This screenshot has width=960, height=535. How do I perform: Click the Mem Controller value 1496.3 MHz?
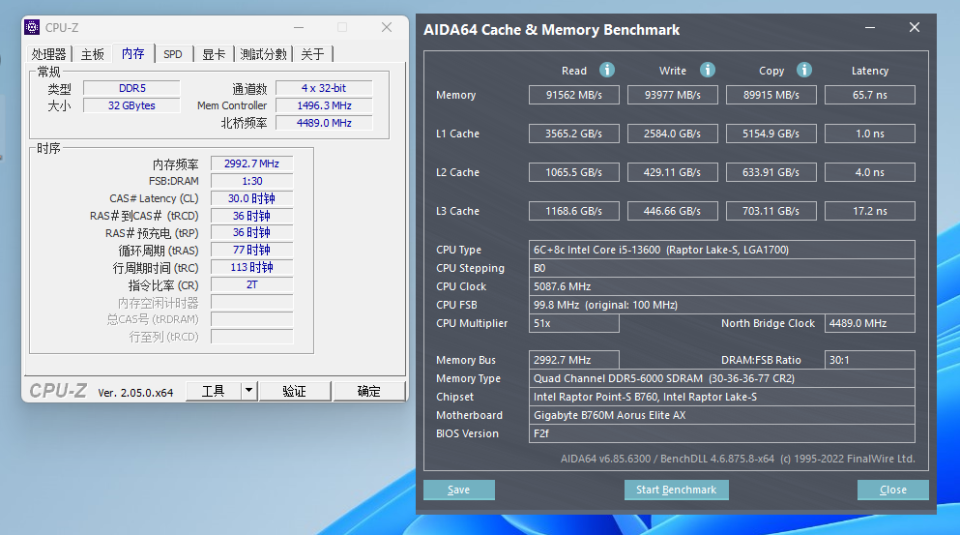click(x=324, y=105)
